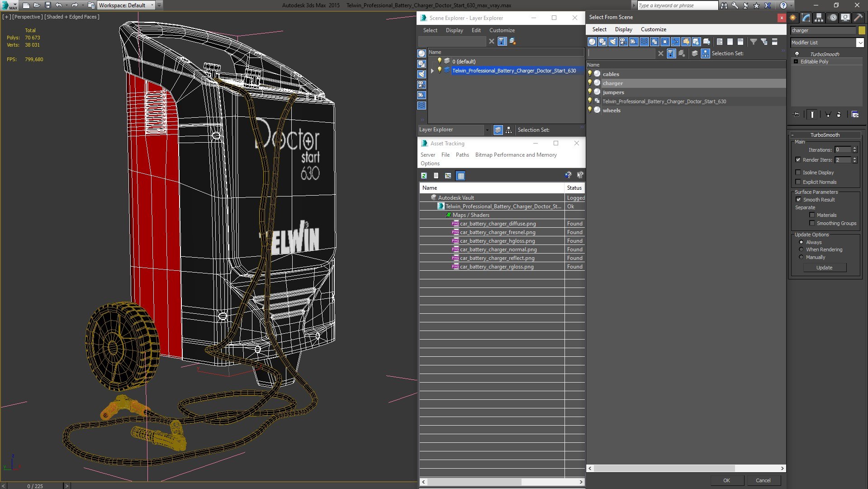Open Bitmap Performance and Memory menu
This screenshot has height=489, width=868.
pyautogui.click(x=516, y=155)
